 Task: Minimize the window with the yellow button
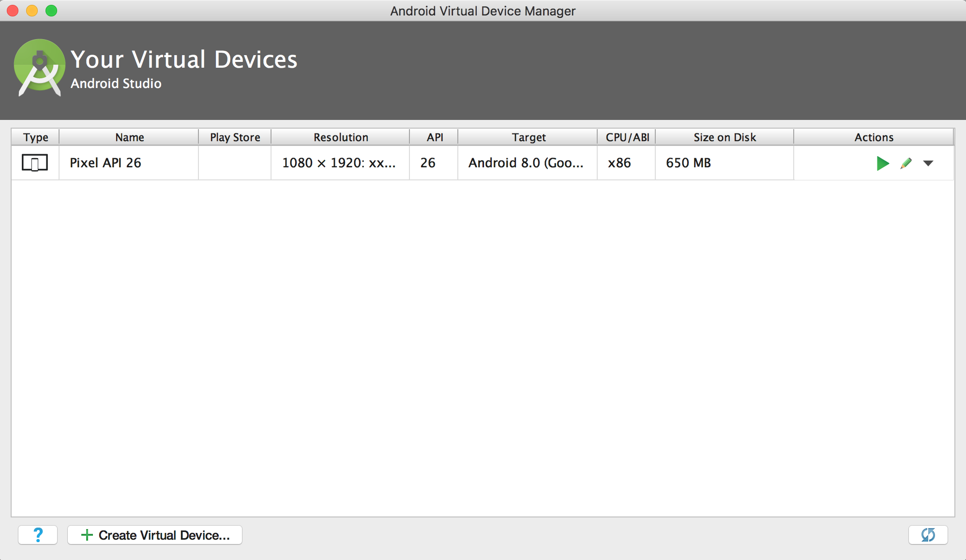[x=32, y=11]
